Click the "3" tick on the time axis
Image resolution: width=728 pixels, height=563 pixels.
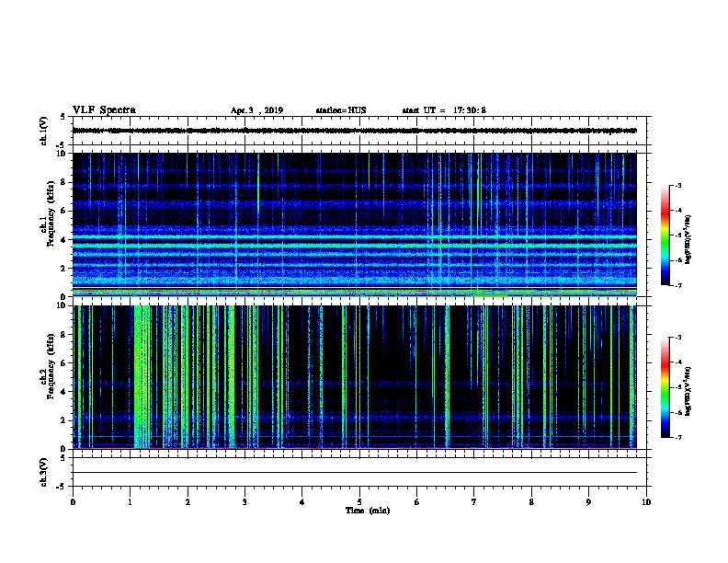click(x=245, y=502)
